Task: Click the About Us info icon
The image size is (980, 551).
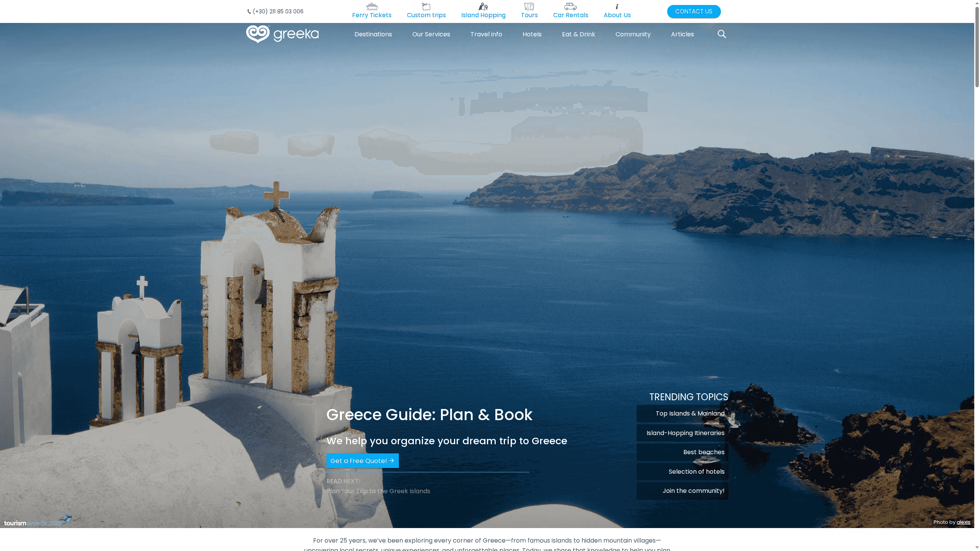Action: (617, 7)
